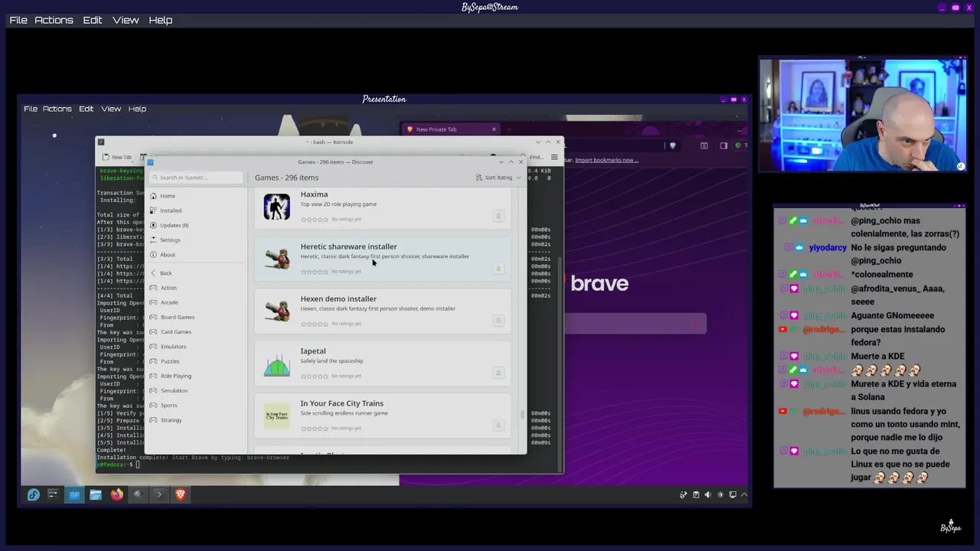The height and width of the screenshot is (551, 980).
Task: Open the Hexen demo installer title
Action: click(x=338, y=298)
